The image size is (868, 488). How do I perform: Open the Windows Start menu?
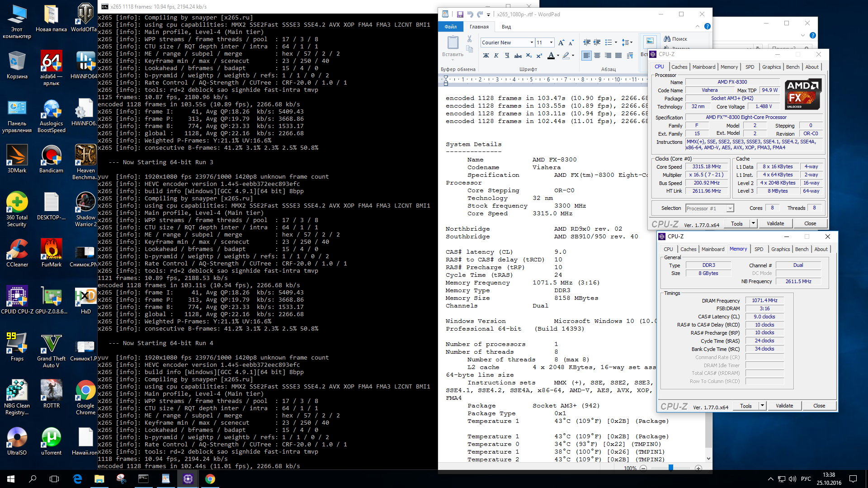[x=11, y=479]
